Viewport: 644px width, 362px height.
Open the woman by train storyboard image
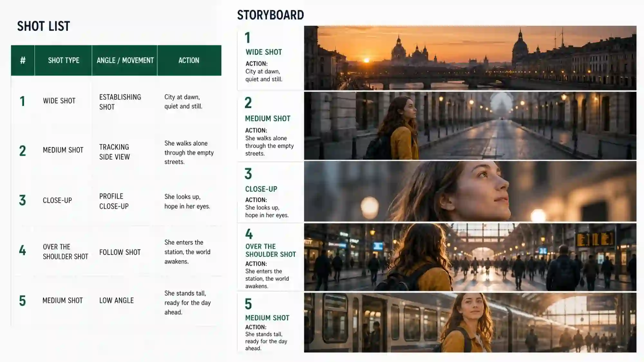pyautogui.click(x=470, y=322)
